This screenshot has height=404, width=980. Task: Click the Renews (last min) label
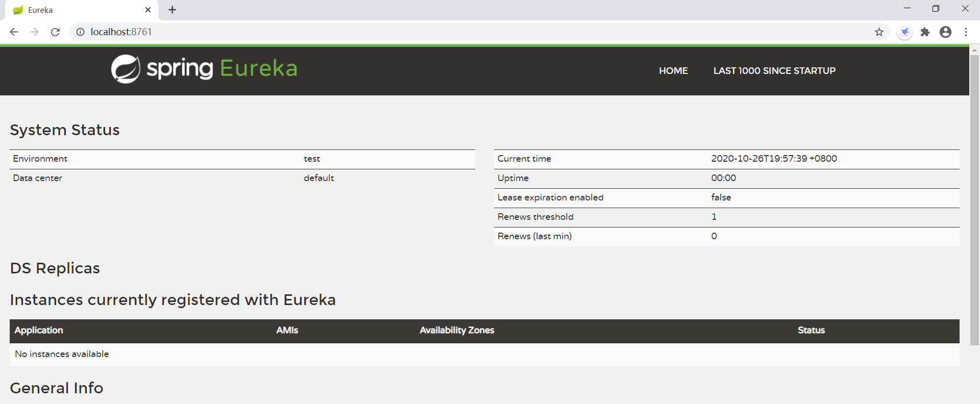pos(534,236)
